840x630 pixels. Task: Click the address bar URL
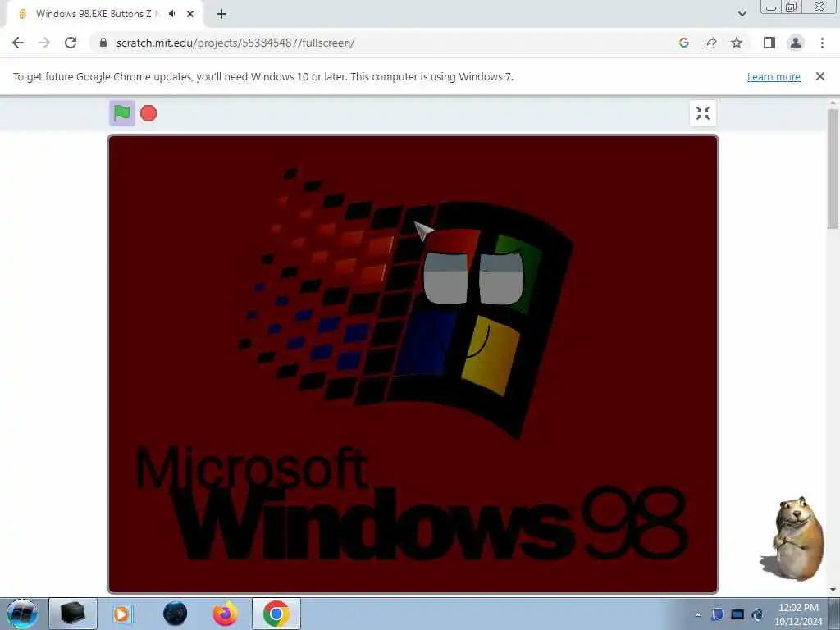click(235, 43)
